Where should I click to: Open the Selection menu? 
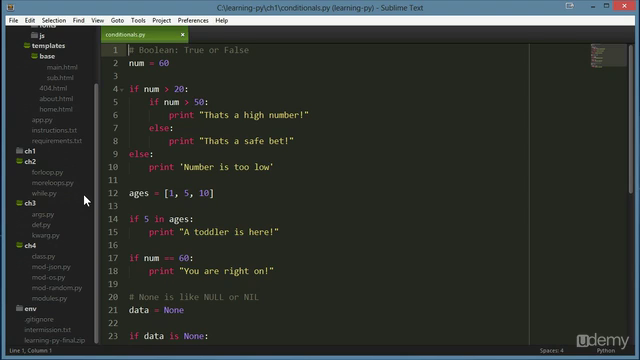point(53,20)
